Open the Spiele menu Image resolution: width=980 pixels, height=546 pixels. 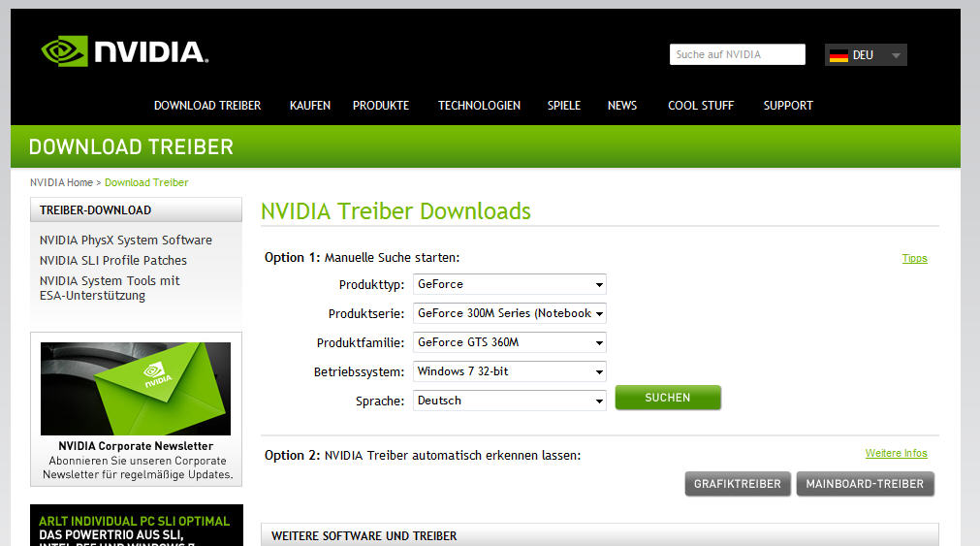[564, 106]
